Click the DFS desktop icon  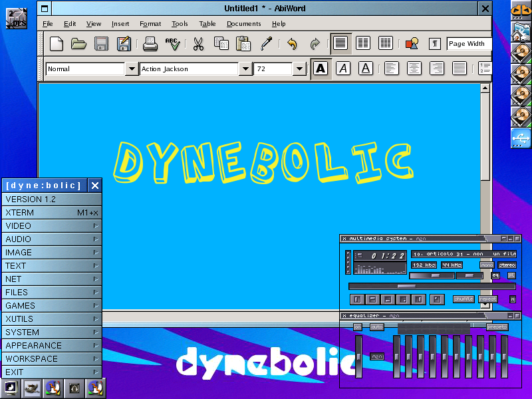pos(16,19)
